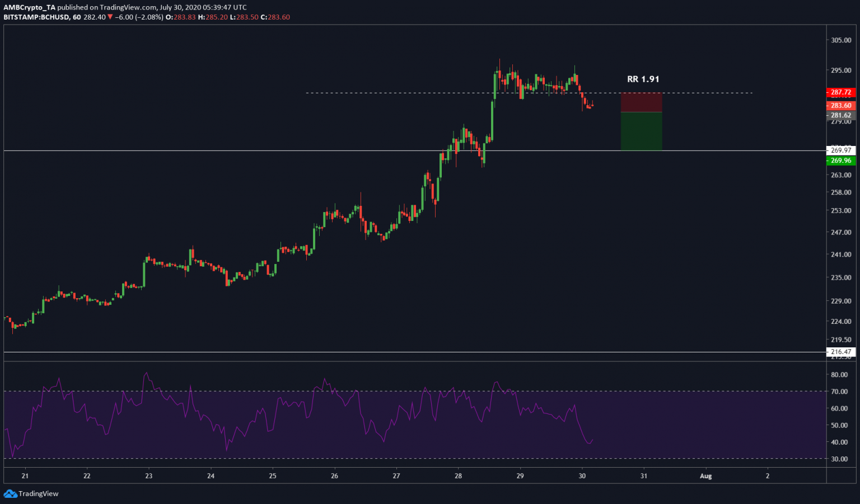Click the 283.60 current price label
The width and height of the screenshot is (860, 504).
[x=840, y=106]
